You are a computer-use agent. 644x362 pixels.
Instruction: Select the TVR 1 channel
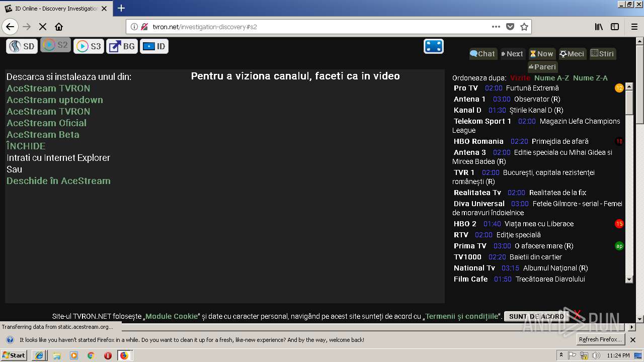coord(464,172)
